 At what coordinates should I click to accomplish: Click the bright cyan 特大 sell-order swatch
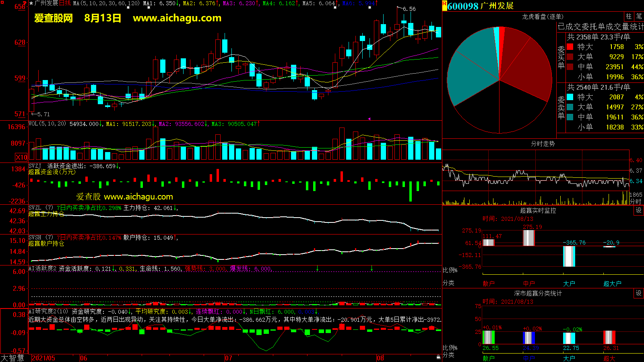point(570,97)
